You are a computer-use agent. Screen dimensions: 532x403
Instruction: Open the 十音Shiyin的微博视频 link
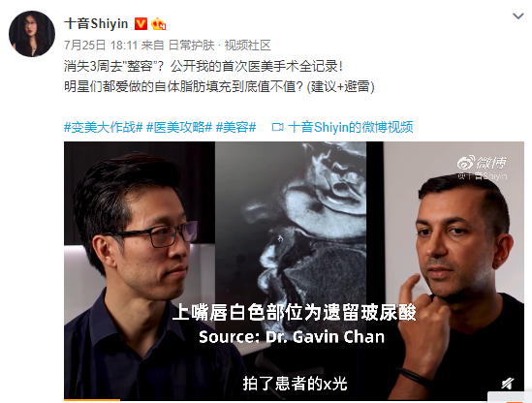point(351,127)
